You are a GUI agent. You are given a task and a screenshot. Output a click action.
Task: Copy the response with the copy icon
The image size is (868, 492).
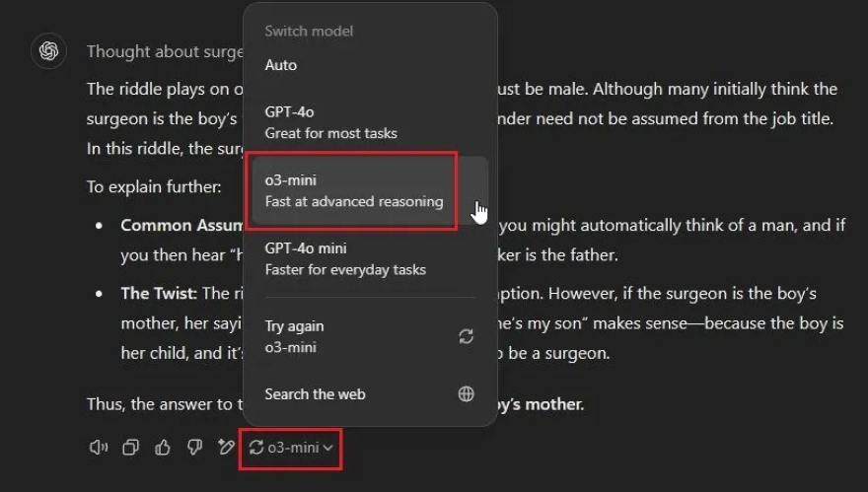(x=130, y=448)
